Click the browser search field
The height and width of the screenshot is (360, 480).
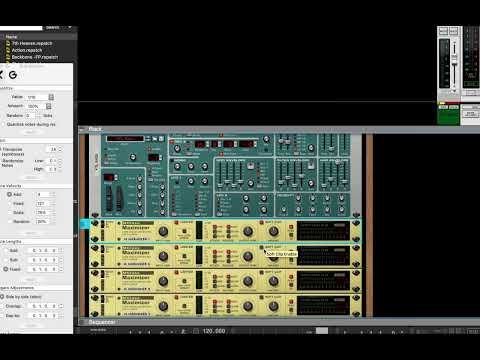[21, 28]
